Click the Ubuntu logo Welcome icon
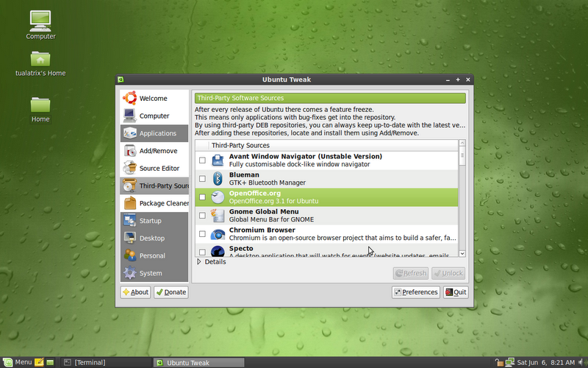 tap(130, 98)
